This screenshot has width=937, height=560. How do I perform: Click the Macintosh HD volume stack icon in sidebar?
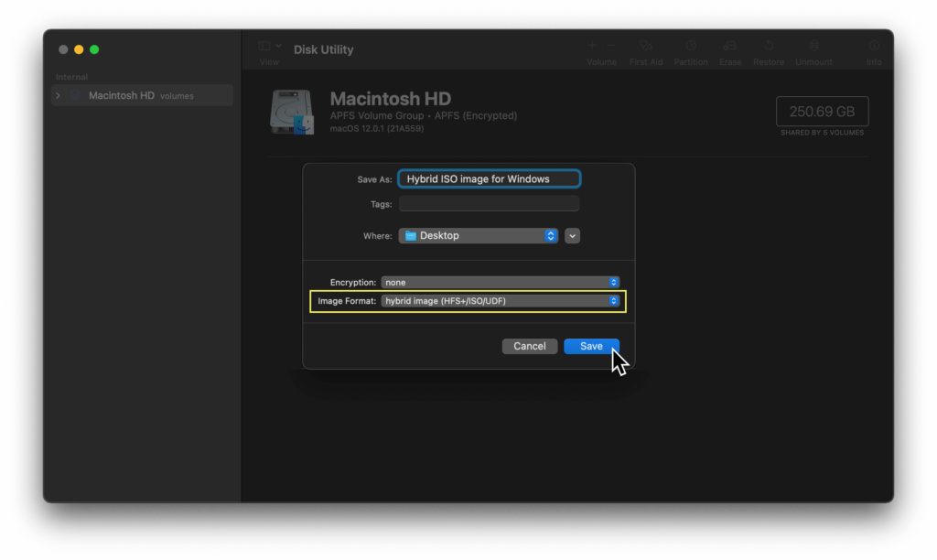pyautogui.click(x=75, y=95)
